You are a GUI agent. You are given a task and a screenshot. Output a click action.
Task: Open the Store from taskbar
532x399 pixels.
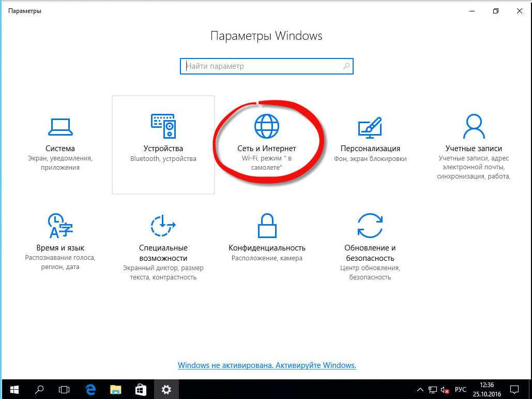(140, 389)
